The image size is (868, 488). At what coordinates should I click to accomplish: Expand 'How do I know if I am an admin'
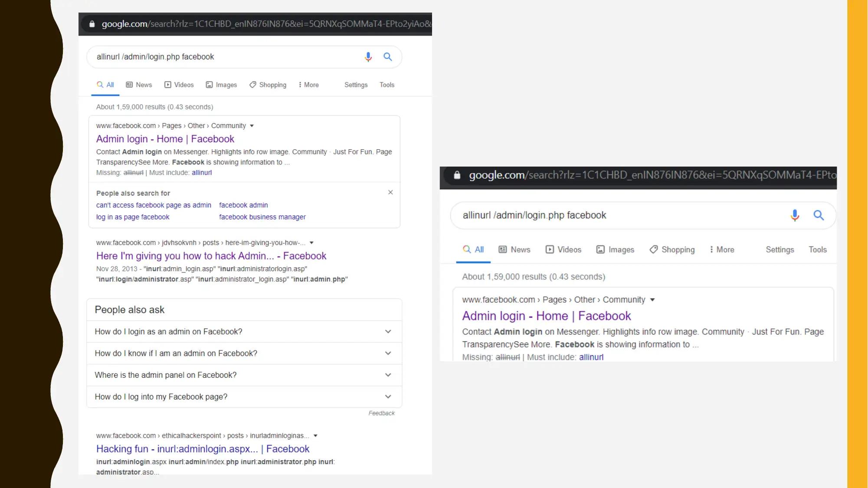point(244,353)
